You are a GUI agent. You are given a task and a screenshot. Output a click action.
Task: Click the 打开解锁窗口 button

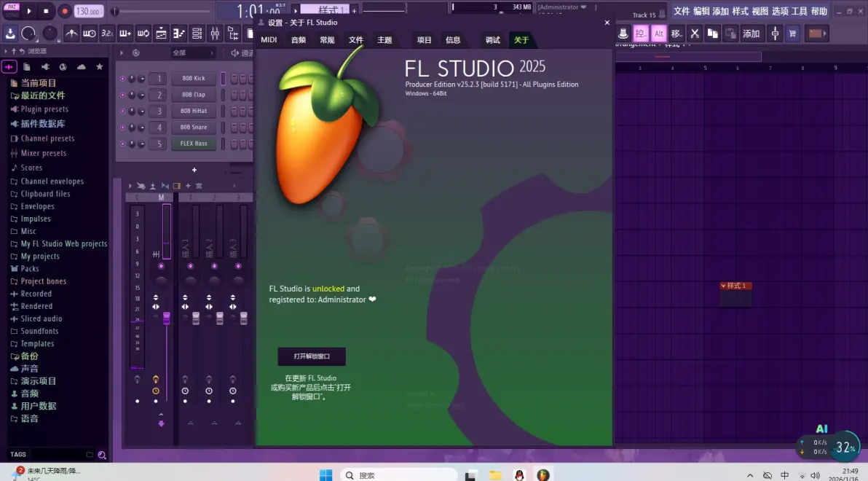click(x=312, y=356)
